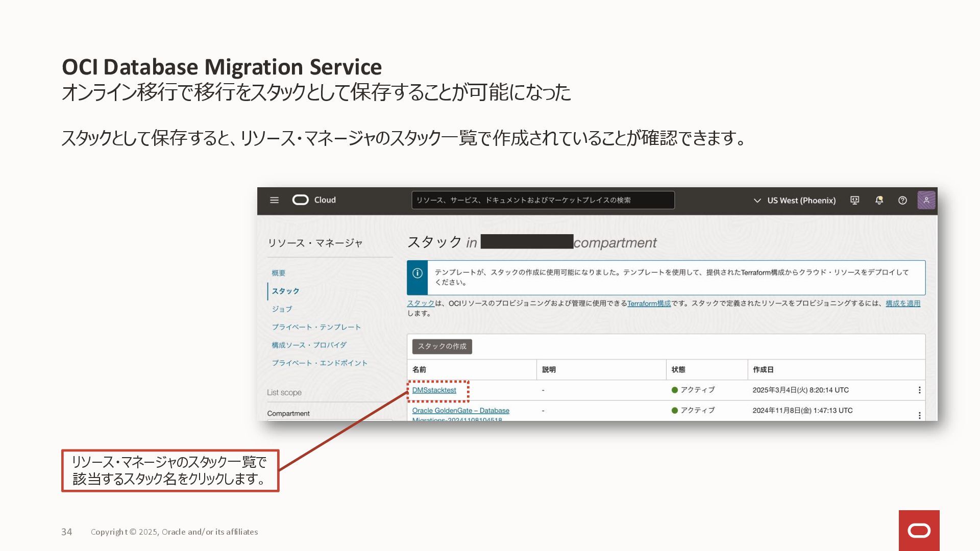
Task: Click the スタックの作成 button
Action: coord(442,346)
